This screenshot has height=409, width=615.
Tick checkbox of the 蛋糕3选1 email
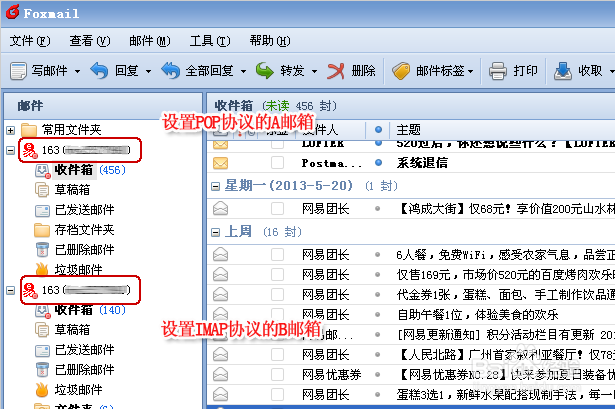point(277,394)
